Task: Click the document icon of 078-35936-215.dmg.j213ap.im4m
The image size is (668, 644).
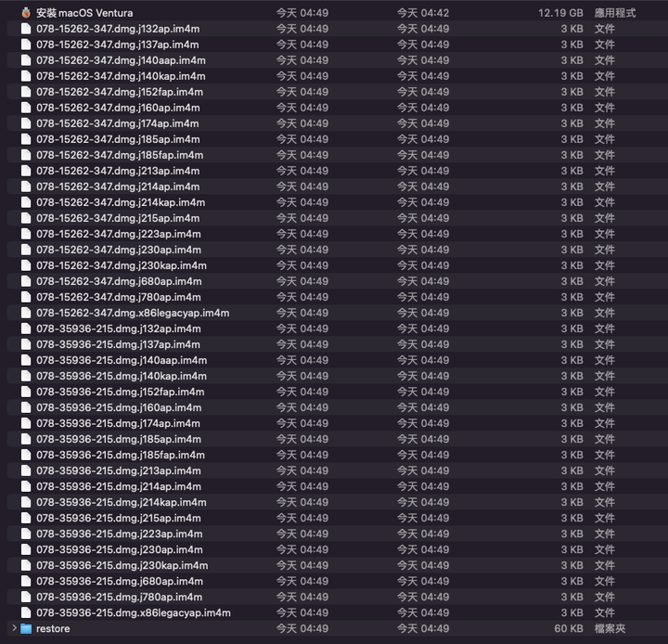Action: [x=26, y=470]
